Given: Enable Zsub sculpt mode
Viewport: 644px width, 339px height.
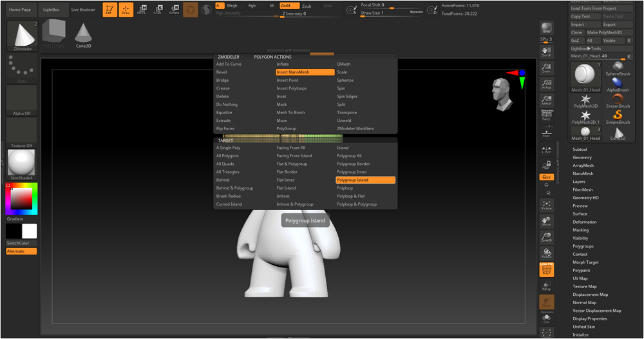Looking at the screenshot, I should (307, 6).
